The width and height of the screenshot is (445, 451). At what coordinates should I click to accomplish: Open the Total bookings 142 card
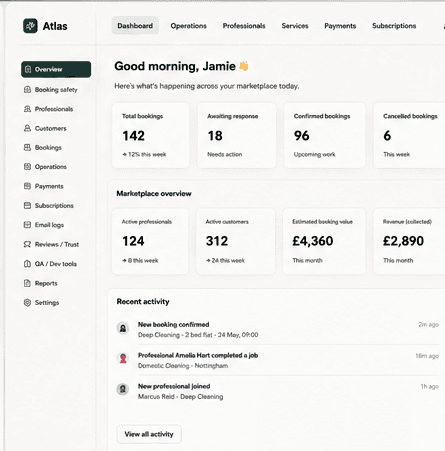click(x=150, y=135)
